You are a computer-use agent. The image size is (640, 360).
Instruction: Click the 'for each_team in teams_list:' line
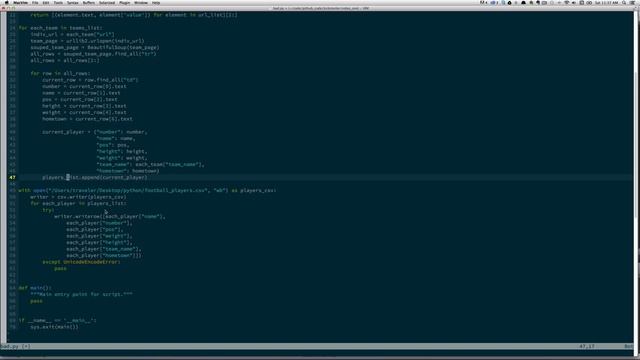tap(61, 28)
